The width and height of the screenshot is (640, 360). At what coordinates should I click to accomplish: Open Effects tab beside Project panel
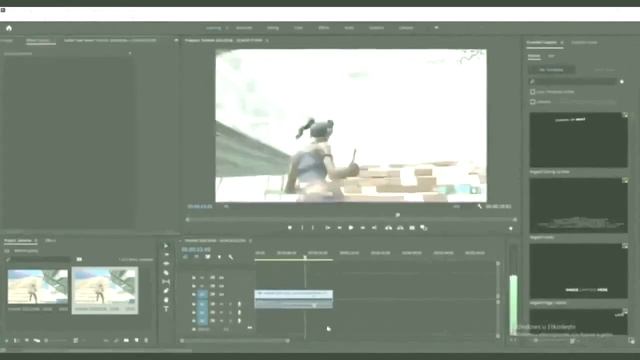[50, 241]
